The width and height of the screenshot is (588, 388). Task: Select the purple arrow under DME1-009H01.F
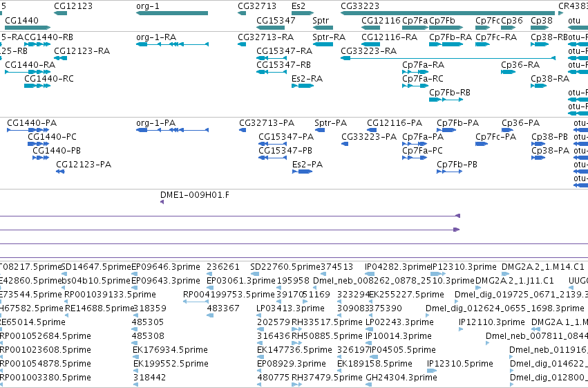[x=162, y=202]
